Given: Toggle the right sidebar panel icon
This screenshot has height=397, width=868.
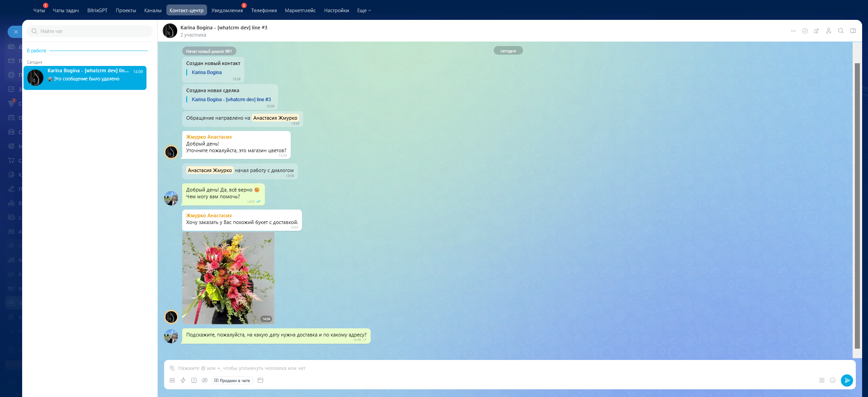Looking at the screenshot, I should point(853,31).
